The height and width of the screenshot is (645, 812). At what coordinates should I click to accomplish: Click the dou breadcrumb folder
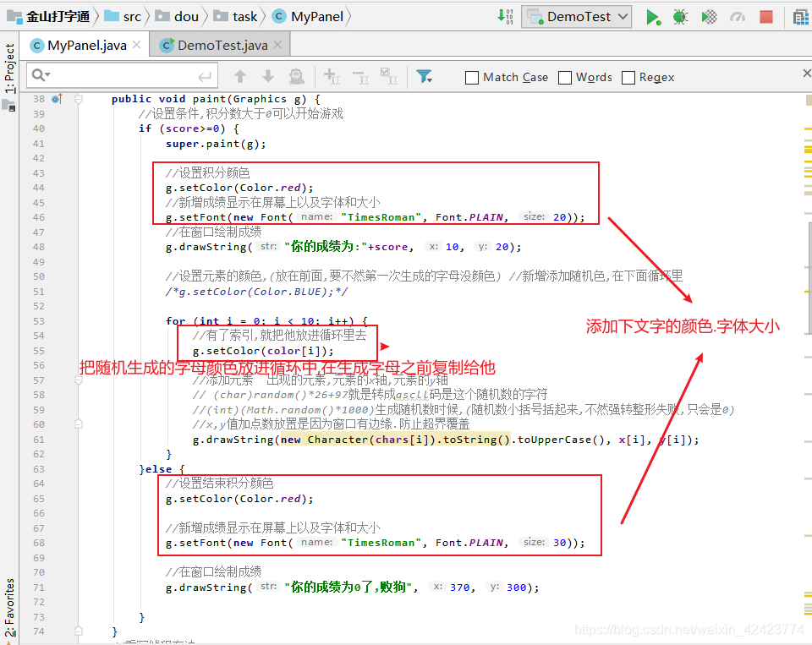(x=177, y=17)
